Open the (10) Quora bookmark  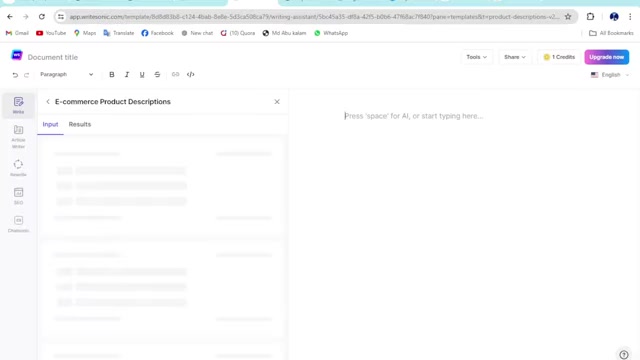238,33
